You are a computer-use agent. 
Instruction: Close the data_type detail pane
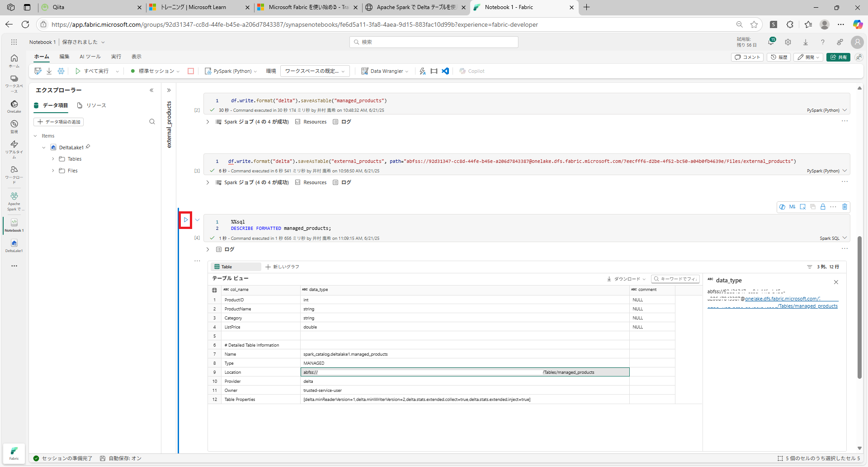pos(836,282)
